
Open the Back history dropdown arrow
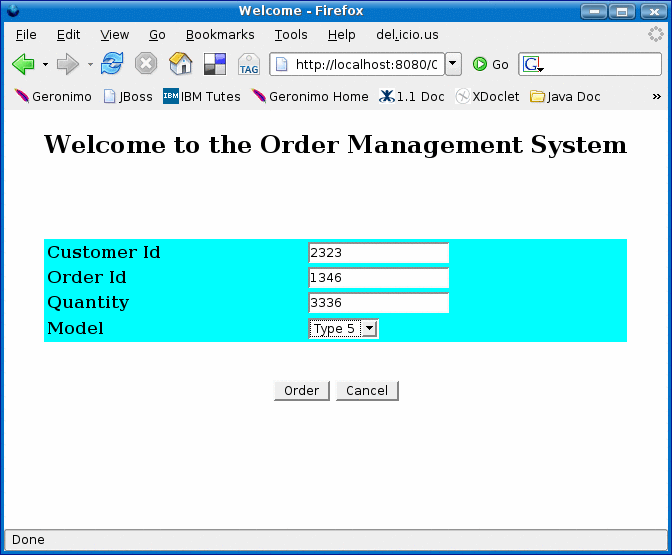(x=45, y=65)
